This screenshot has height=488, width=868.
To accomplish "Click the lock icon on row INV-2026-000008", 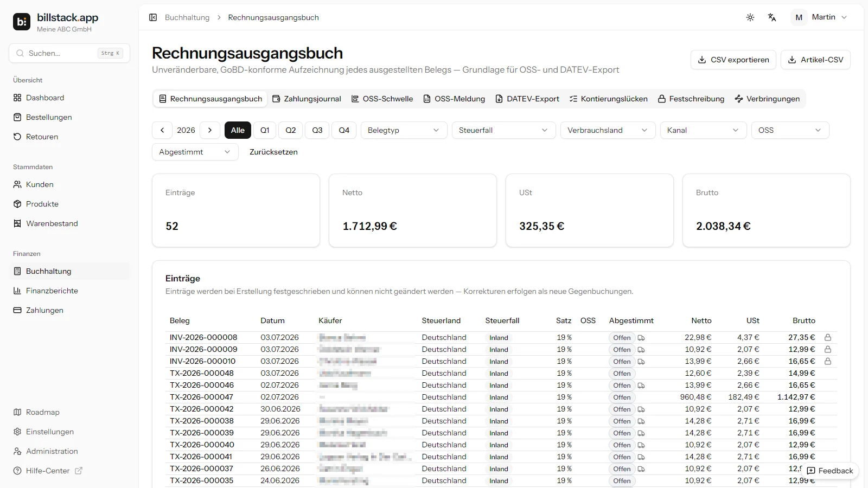I will 828,337.
